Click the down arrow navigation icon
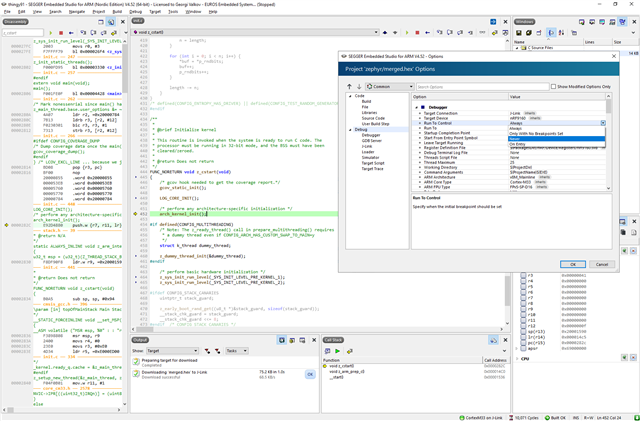The image size is (640, 421). (358, 87)
